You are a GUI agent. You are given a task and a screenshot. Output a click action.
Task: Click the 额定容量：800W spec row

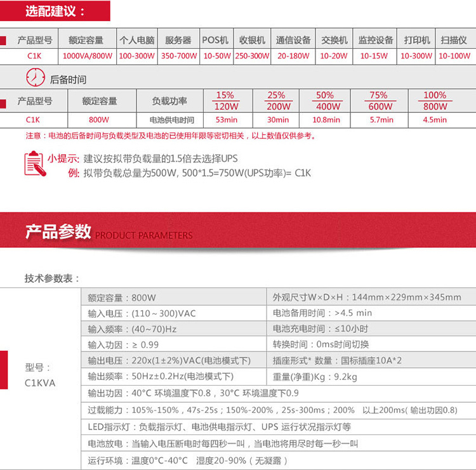click(174, 297)
